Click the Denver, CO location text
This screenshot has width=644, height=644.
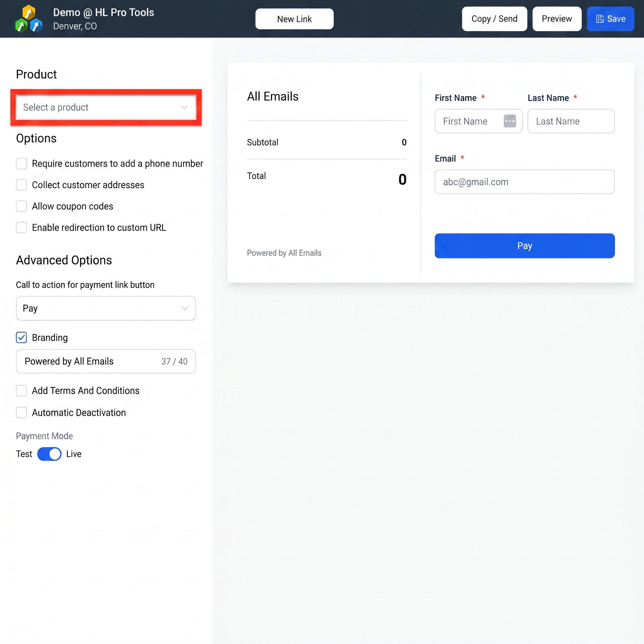pos(75,26)
